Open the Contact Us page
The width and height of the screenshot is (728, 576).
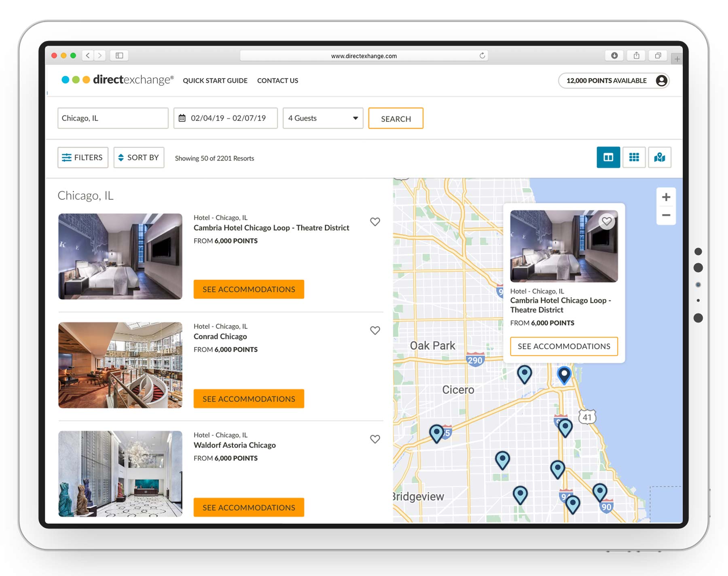click(x=277, y=80)
